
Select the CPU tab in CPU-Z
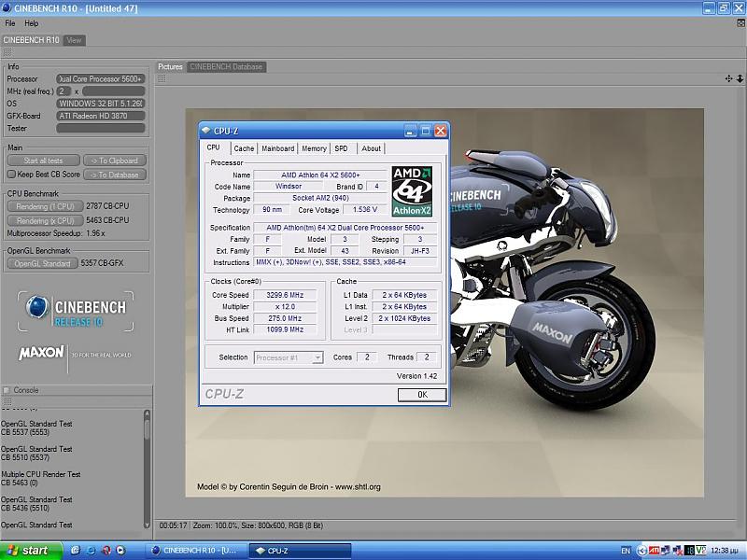[x=214, y=147]
